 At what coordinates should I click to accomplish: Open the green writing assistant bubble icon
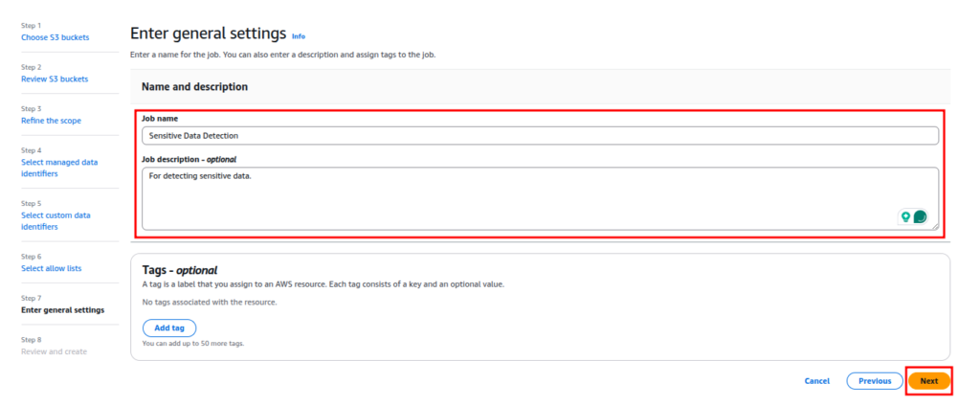[x=920, y=217]
